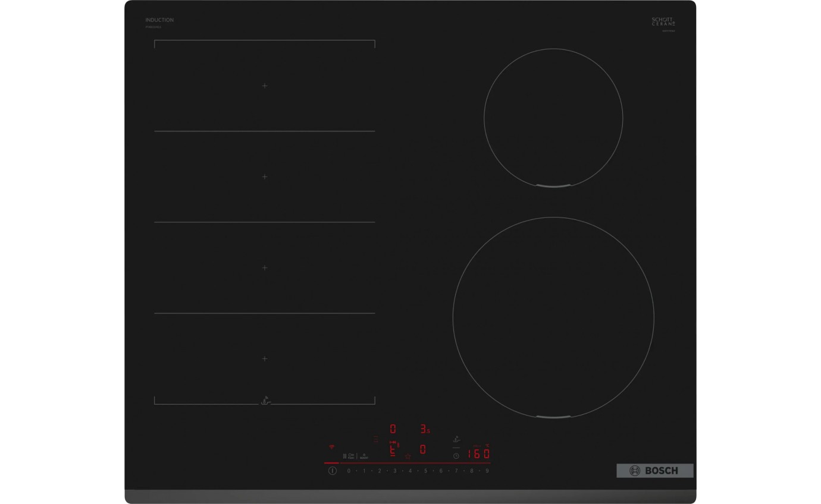Tap the Func key-lock icon

(x=351, y=455)
